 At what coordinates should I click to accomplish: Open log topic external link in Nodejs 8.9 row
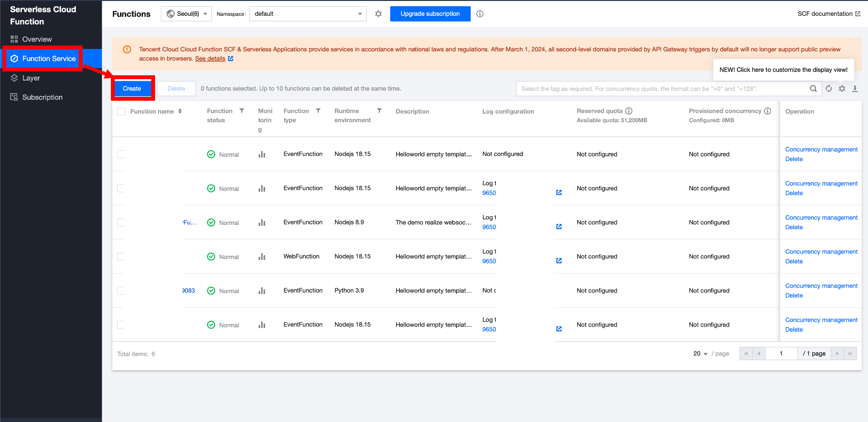559,226
